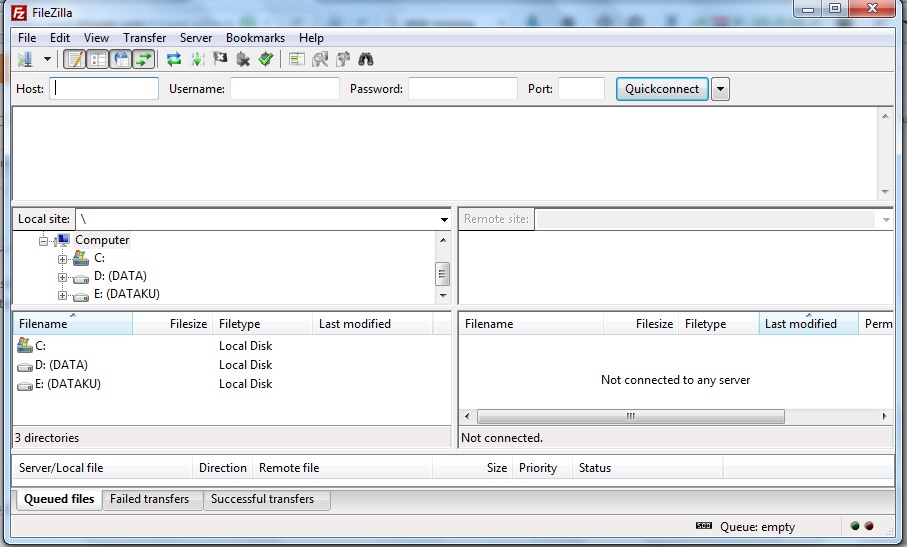Open the File menu
Viewport: 907px width, 547px height.
click(x=27, y=38)
